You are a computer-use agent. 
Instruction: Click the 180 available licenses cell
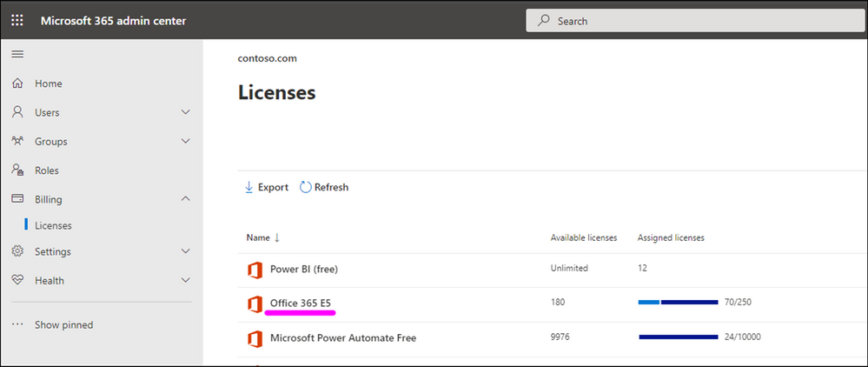(558, 302)
